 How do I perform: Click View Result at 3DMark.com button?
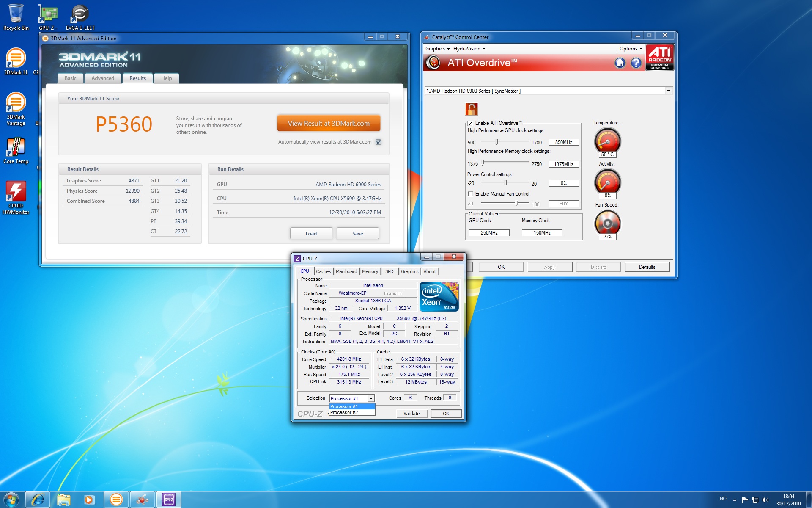point(329,124)
